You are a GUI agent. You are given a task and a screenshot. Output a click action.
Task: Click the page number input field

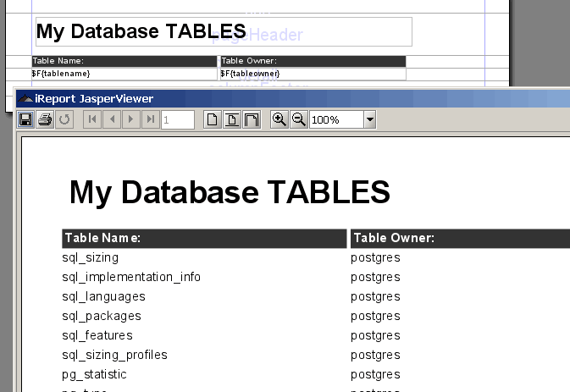coord(178,119)
